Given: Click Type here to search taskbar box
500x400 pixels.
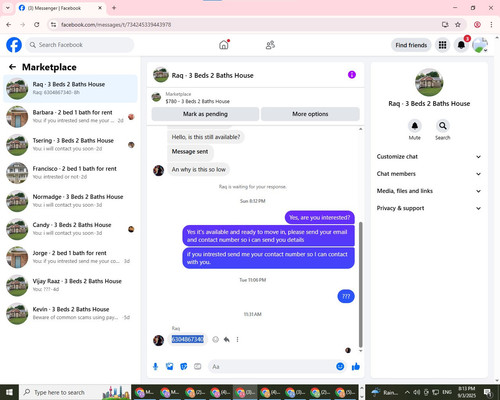Looking at the screenshot, I should pyautogui.click(x=75, y=392).
